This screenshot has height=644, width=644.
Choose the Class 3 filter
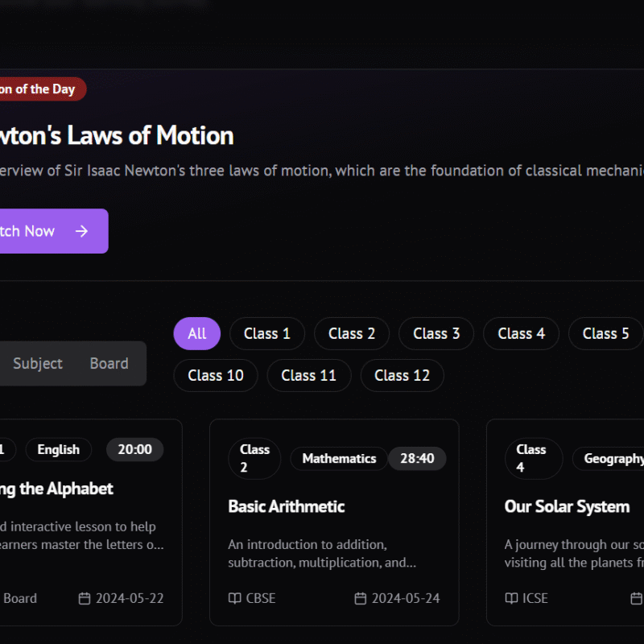(436, 333)
